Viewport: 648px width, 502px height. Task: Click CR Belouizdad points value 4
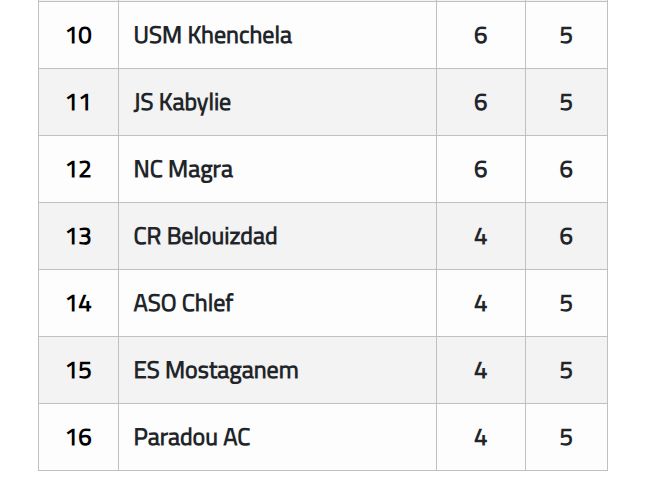pos(481,236)
